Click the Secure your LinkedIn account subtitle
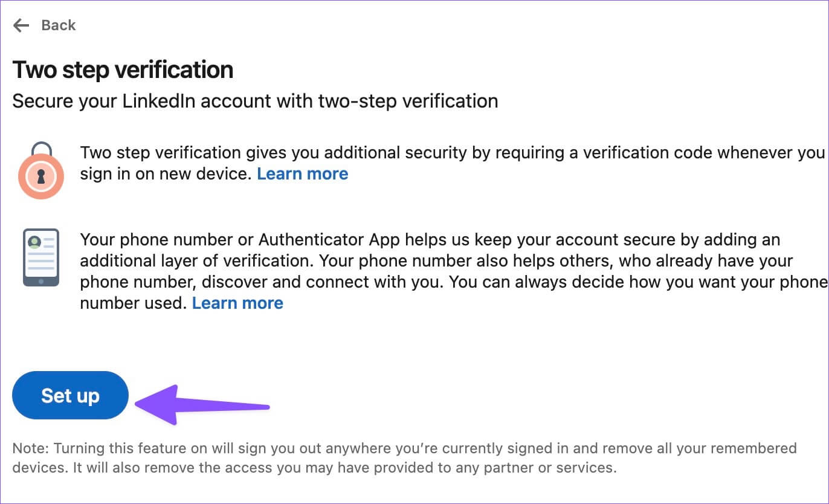This screenshot has height=504, width=829. (x=255, y=101)
